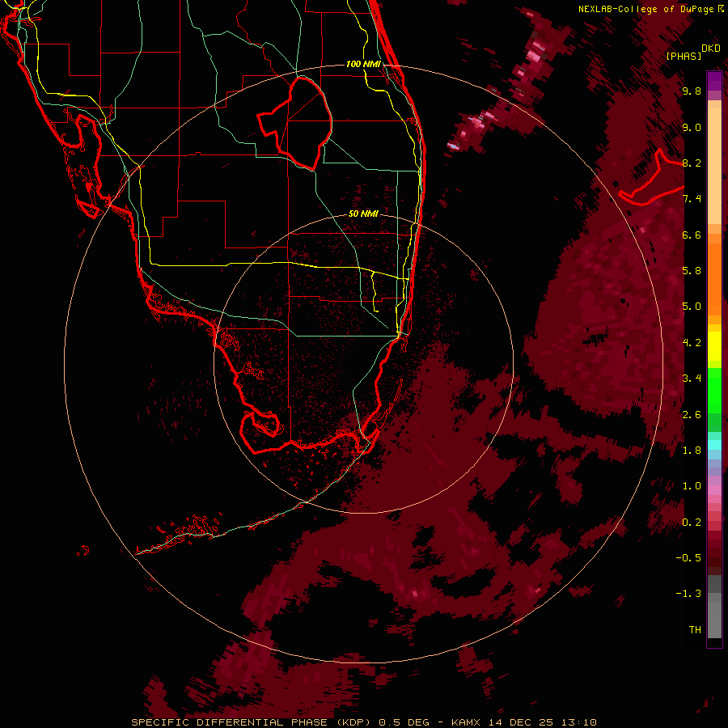This screenshot has width=728, height=728.
Task: Click the 100 NMI range ring label
Action: coord(363,64)
